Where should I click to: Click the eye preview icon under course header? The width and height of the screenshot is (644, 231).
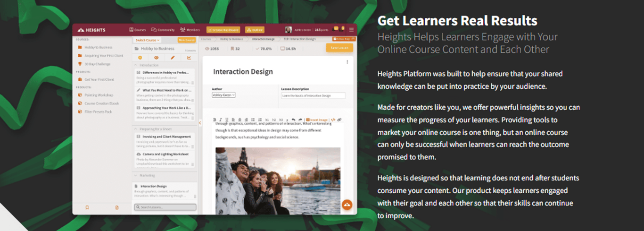[156, 58]
